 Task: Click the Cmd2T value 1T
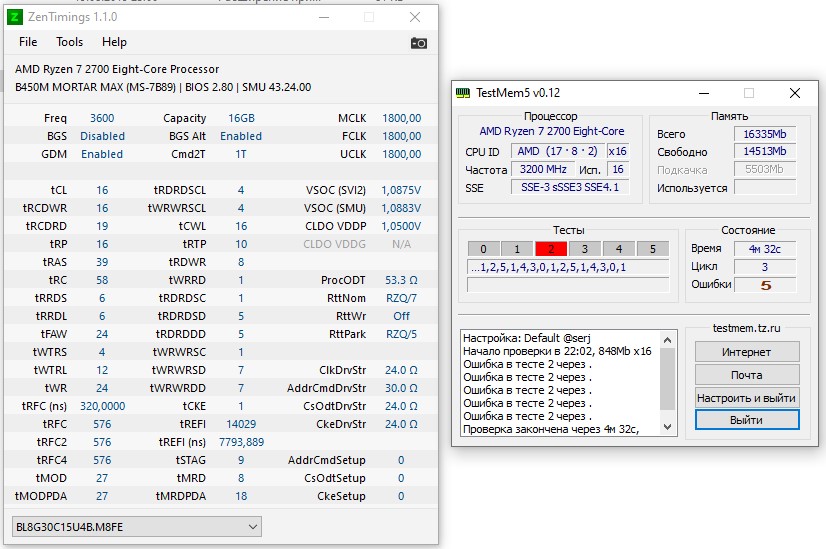point(241,154)
